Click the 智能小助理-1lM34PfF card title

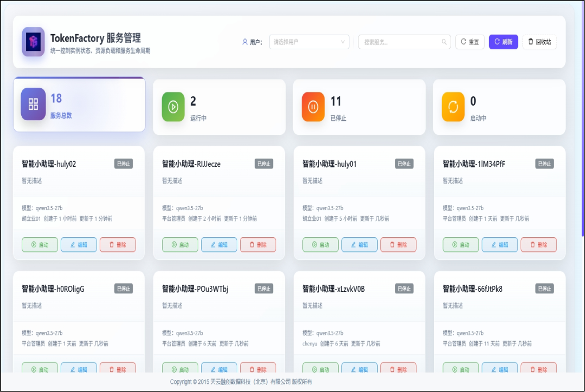[474, 164]
